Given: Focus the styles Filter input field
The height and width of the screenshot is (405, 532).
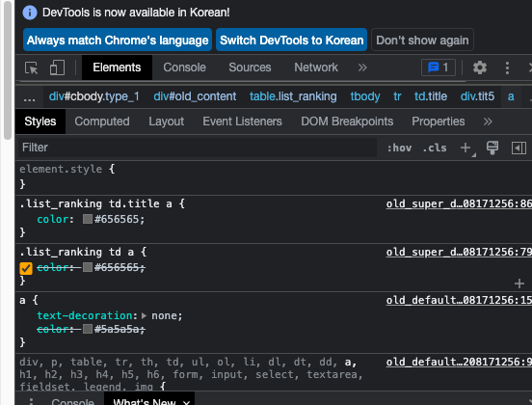Looking at the screenshot, I should [198, 148].
